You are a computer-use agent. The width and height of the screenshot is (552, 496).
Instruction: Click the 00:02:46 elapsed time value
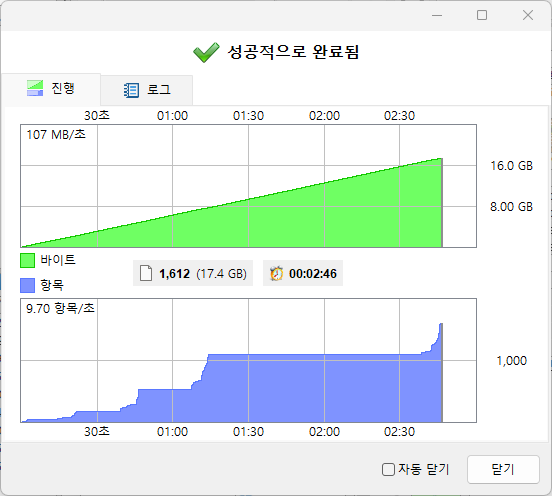(313, 274)
